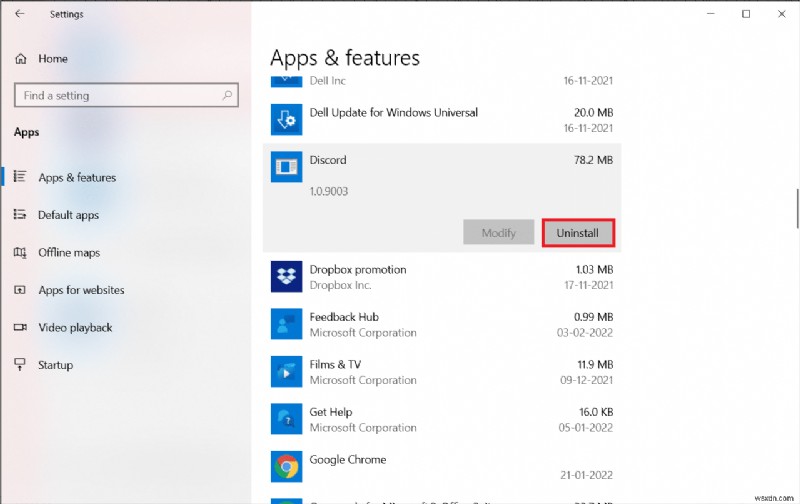
Task: Click the 21-01-2022 Chrome date
Action: (586, 475)
